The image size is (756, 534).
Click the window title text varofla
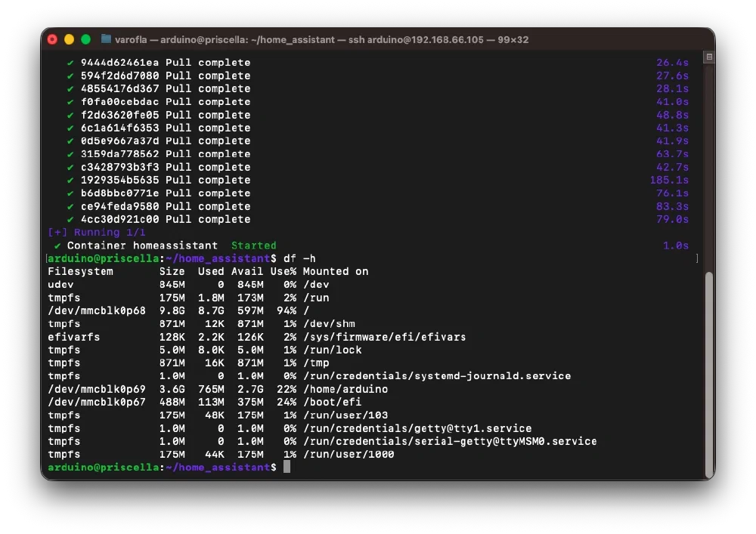click(131, 39)
